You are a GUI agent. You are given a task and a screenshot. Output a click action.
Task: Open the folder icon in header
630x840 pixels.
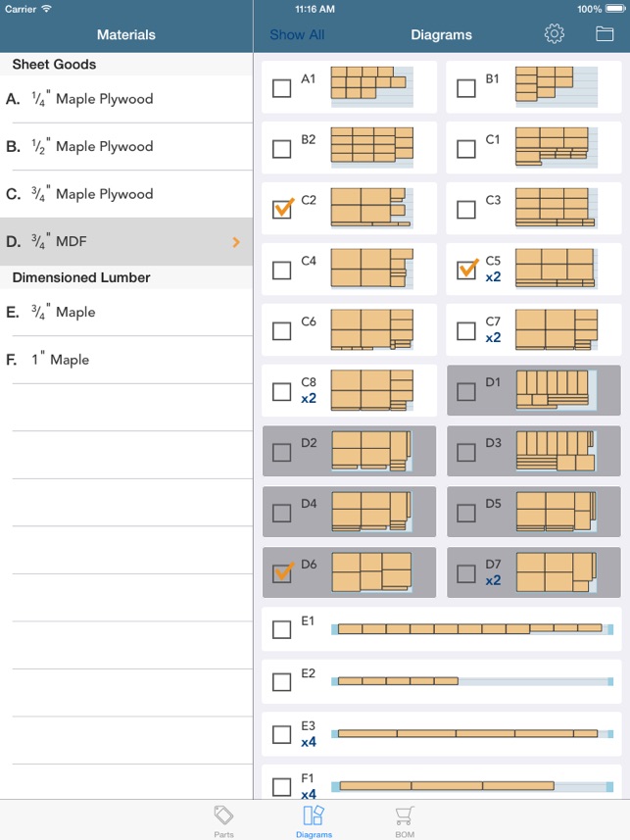pyautogui.click(x=605, y=33)
